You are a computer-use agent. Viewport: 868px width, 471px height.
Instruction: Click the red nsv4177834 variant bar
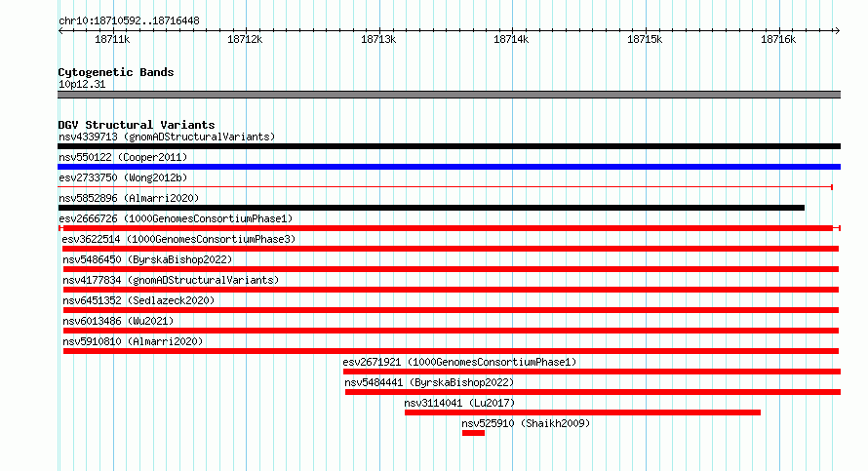tap(452, 290)
